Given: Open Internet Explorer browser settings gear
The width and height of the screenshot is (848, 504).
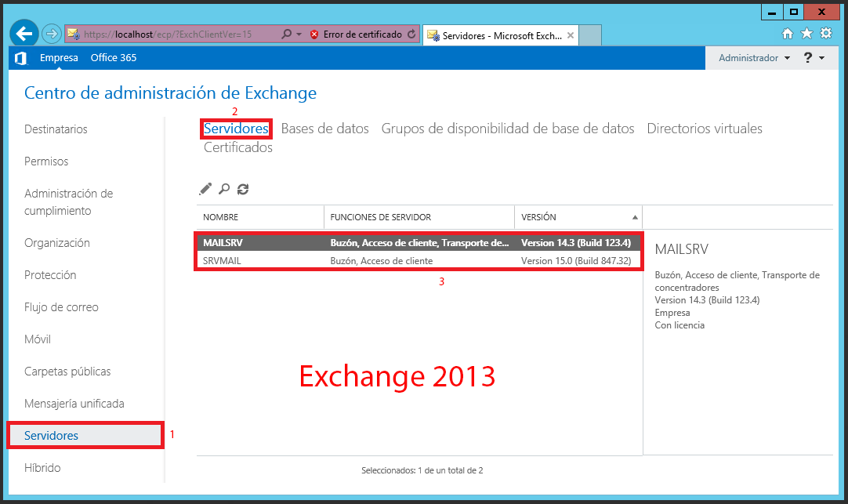Looking at the screenshot, I should pyautogui.click(x=826, y=34).
